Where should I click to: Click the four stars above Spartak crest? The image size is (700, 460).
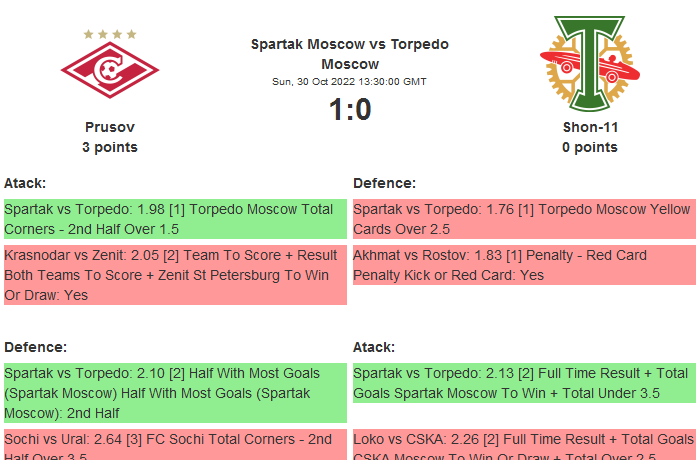point(110,34)
